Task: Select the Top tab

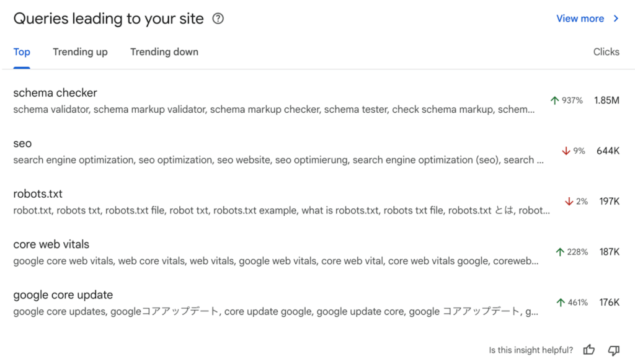Action: (x=22, y=52)
